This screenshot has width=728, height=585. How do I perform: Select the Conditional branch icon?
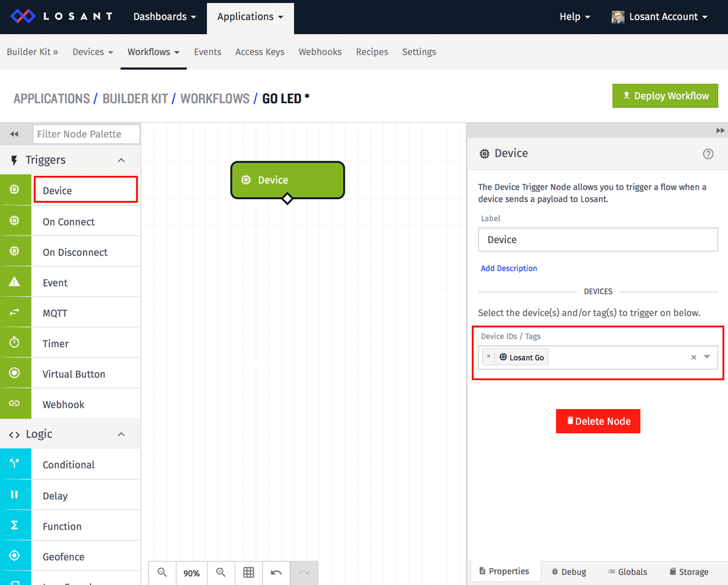coord(15,464)
